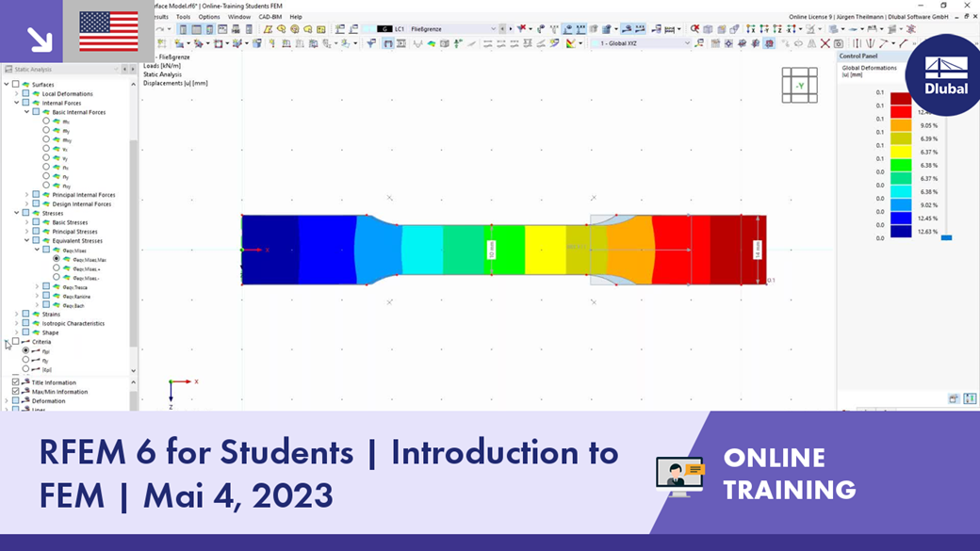
Task: Select the mx radio button
Action: pyautogui.click(x=46, y=122)
